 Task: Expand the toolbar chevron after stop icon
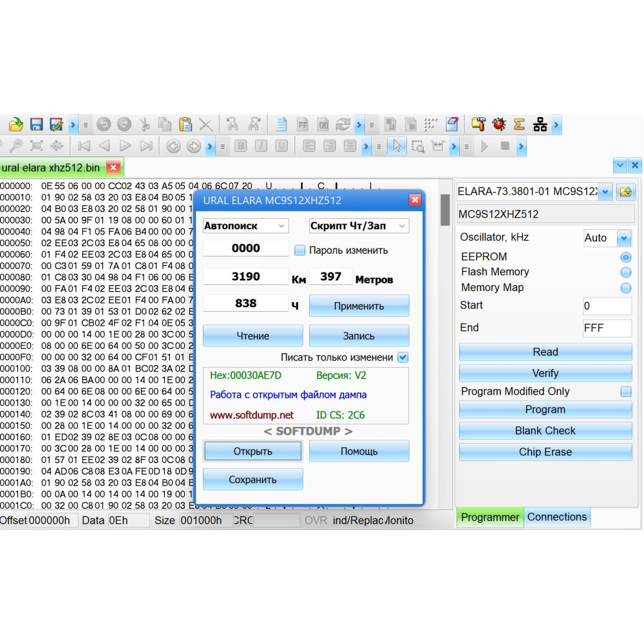pos(521,146)
